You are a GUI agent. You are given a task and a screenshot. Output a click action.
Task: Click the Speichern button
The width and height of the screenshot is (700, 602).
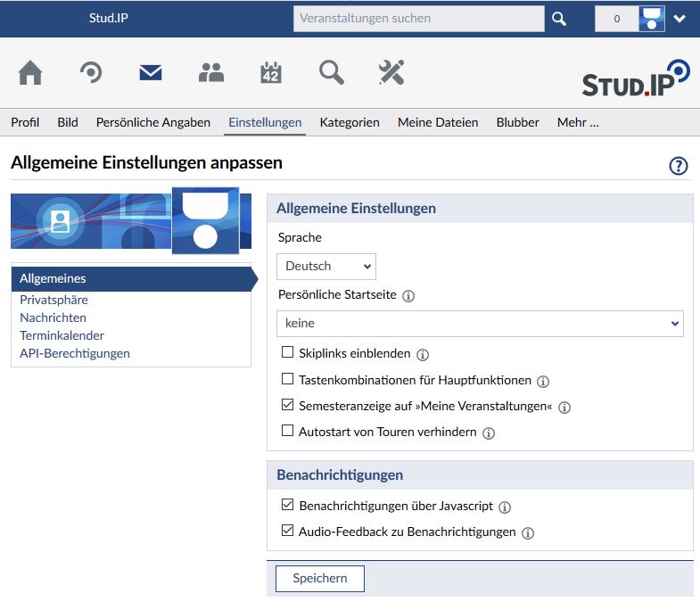(x=320, y=578)
